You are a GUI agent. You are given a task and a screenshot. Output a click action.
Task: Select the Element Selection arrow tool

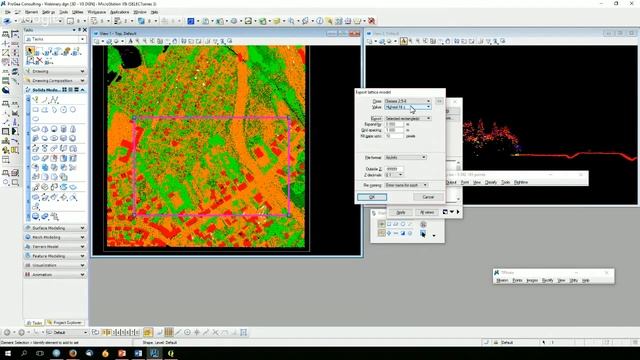tap(30, 51)
